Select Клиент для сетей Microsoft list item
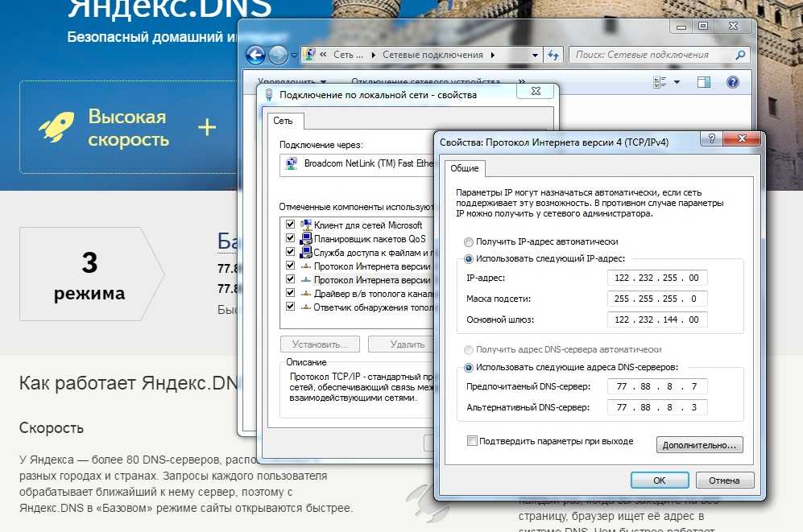 click(x=368, y=225)
